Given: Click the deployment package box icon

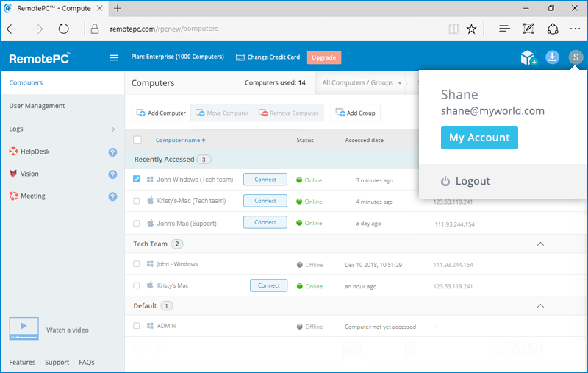Looking at the screenshot, I should 527,57.
